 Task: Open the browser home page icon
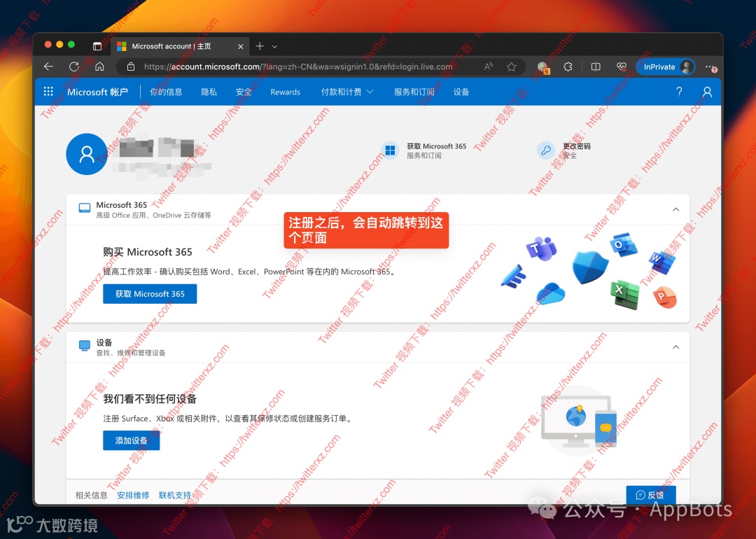[x=99, y=66]
